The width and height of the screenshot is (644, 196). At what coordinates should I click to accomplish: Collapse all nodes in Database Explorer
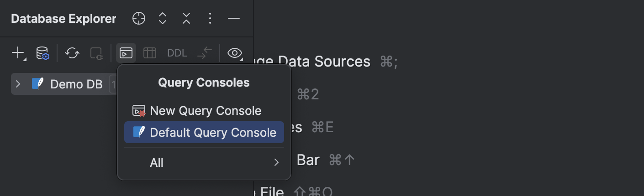coord(186,19)
